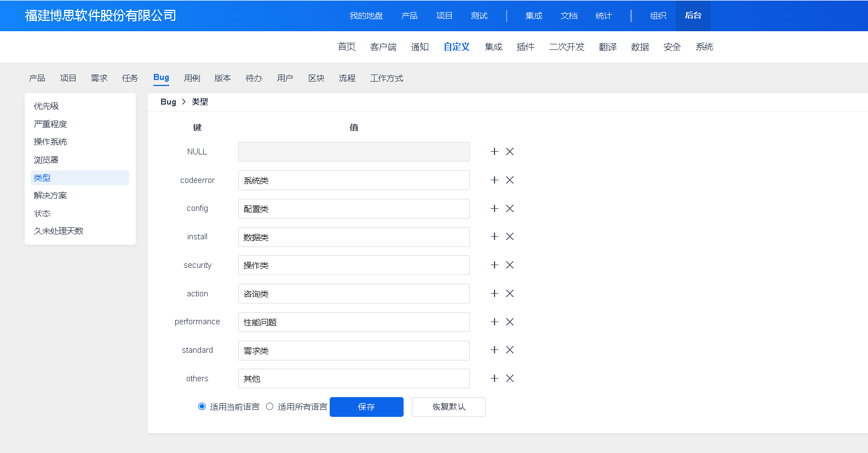This screenshot has height=453, width=868.
Task: Click the 性能问题 value input field
Action: [x=354, y=322]
